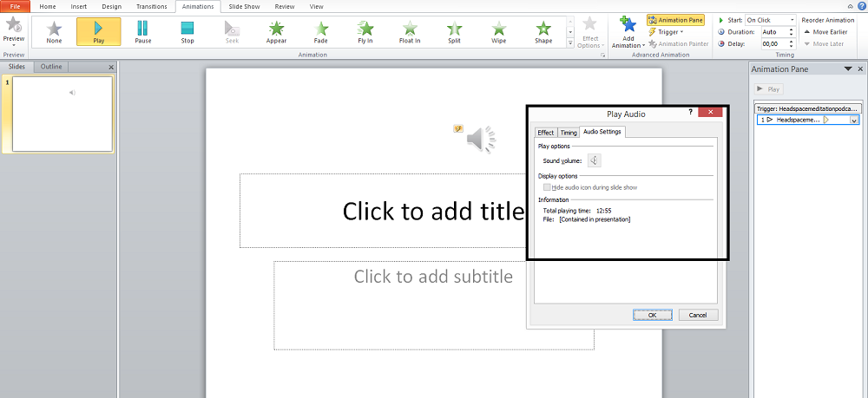The image size is (868, 398).
Task: Click Cancel in Play Audio dialog
Action: (x=698, y=315)
